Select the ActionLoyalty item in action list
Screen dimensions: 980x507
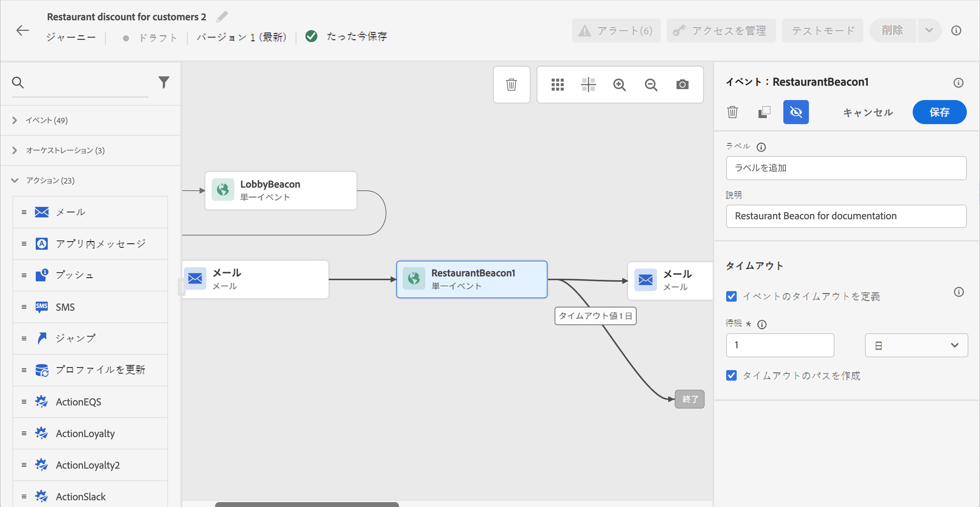(85, 433)
